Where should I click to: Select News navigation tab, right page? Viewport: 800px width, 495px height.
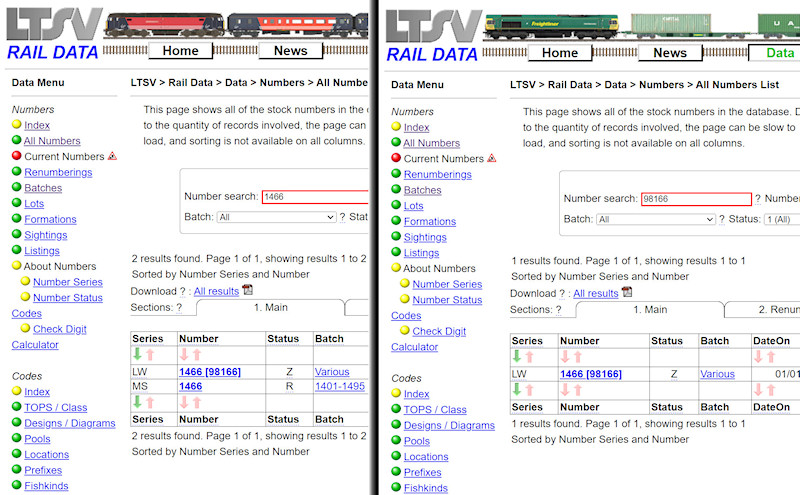coord(670,53)
